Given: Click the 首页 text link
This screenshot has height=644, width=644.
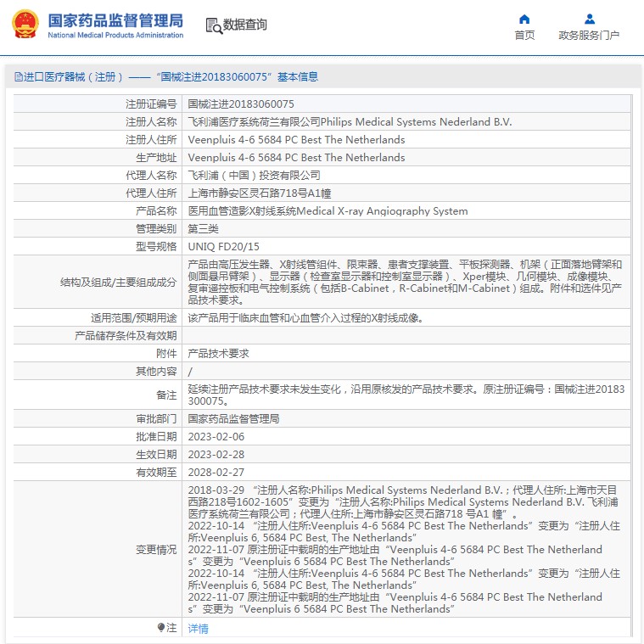Looking at the screenshot, I should (x=524, y=36).
